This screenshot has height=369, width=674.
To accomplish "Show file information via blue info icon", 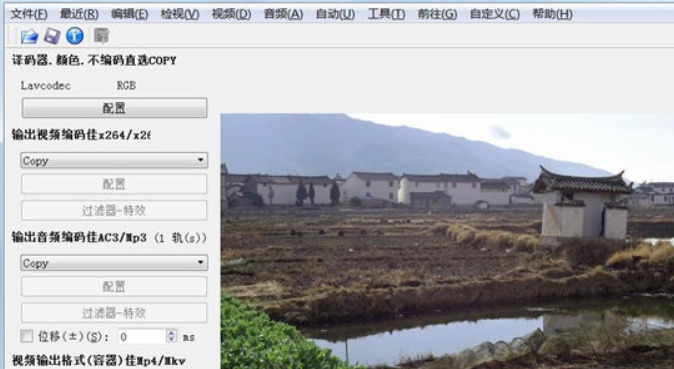I will coord(75,36).
